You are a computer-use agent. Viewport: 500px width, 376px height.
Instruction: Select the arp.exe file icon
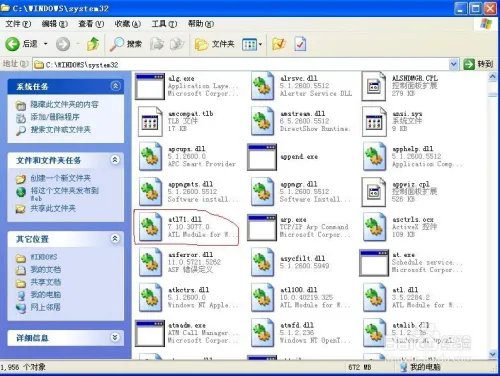click(x=262, y=228)
